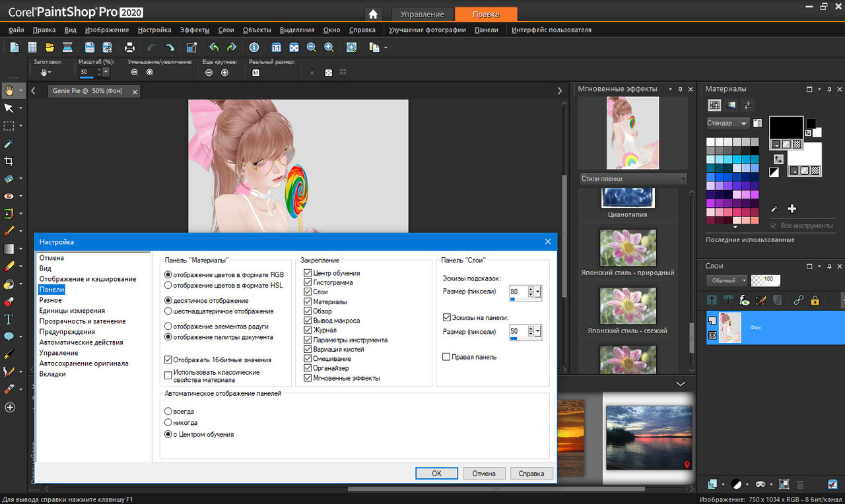Open the Слои menu
This screenshot has width=845, height=504.
[226, 30]
